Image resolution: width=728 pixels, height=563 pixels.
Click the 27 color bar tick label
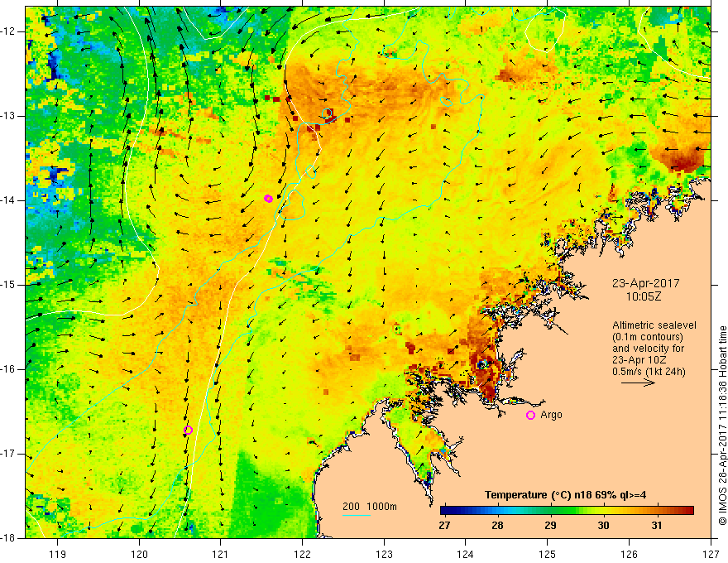444,526
